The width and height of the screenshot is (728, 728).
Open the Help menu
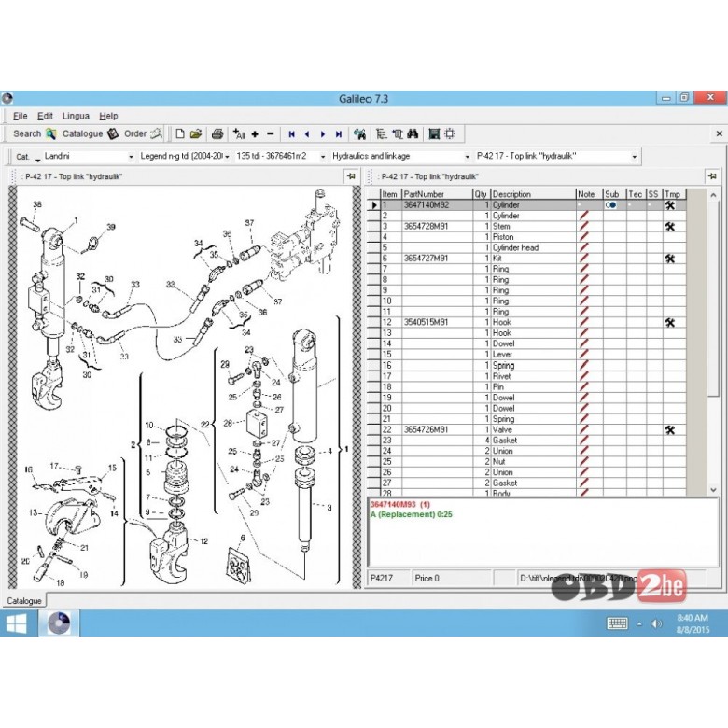108,116
